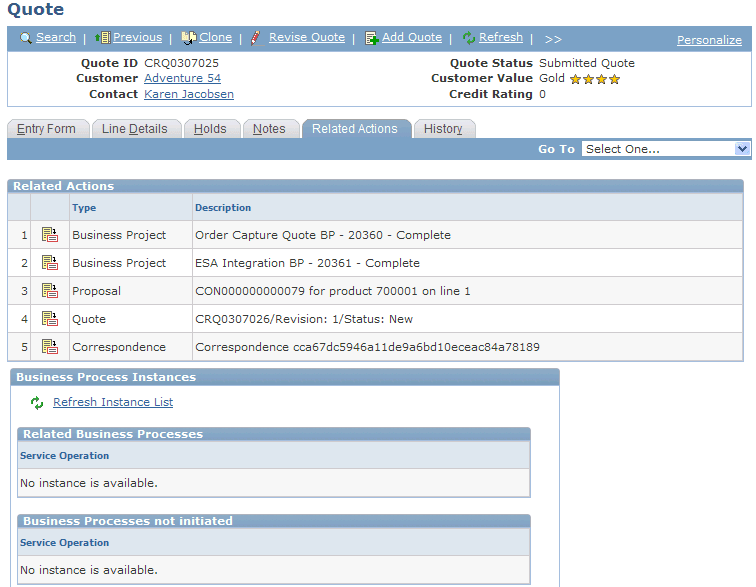Open the Quote CRQ0307026 row icon
The height and width of the screenshot is (587, 756).
(50, 319)
